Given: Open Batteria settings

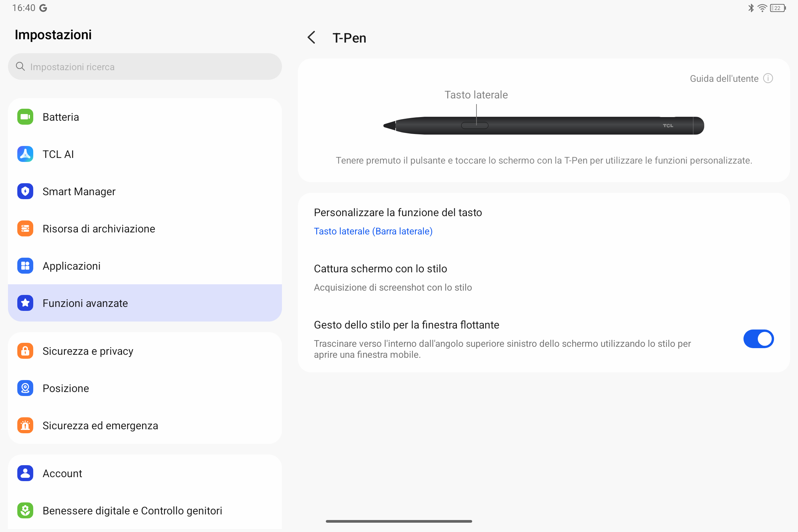Looking at the screenshot, I should point(145,117).
